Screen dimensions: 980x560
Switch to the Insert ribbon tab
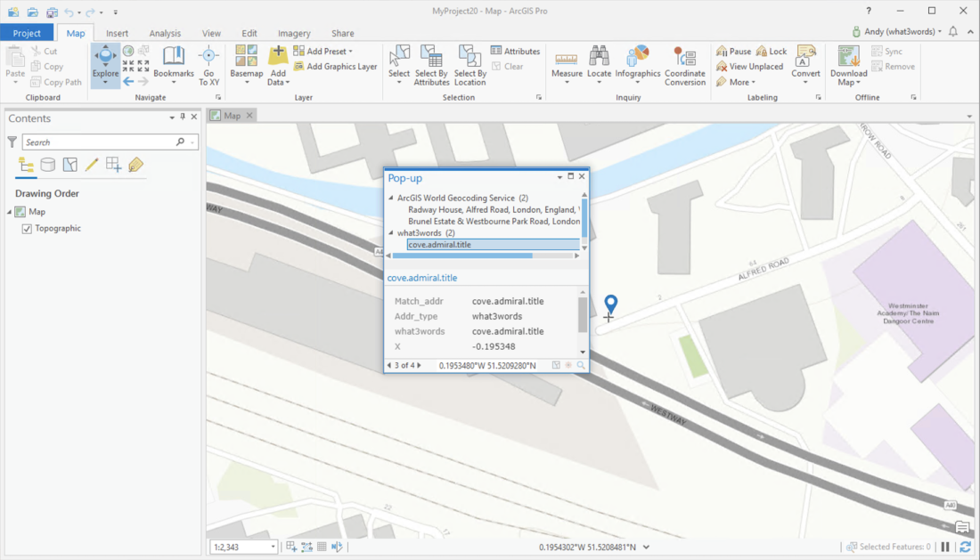point(117,33)
